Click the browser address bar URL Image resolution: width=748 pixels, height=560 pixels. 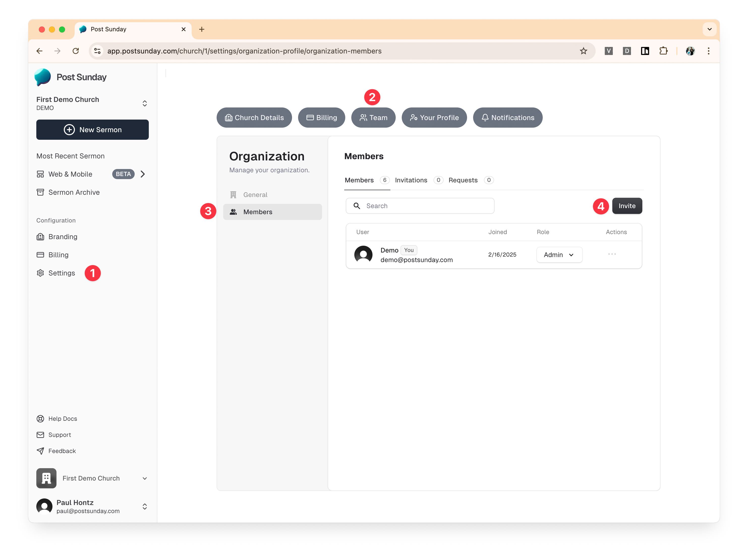[244, 51]
